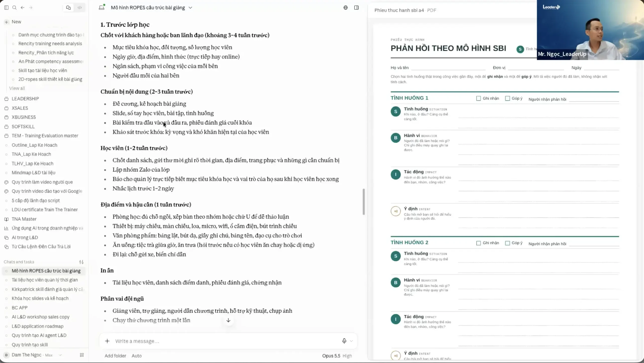Open the globe sharing icon
This screenshot has height=363, width=644.
click(x=346, y=8)
